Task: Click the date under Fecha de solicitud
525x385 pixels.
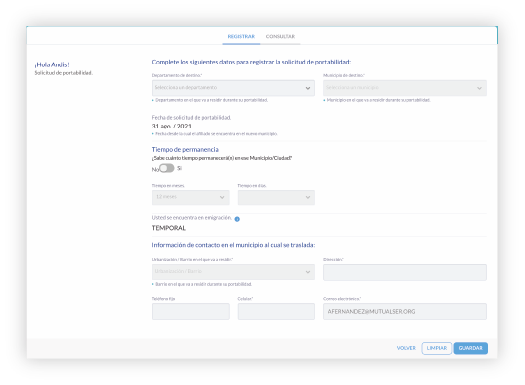Action: pyautogui.click(x=171, y=126)
